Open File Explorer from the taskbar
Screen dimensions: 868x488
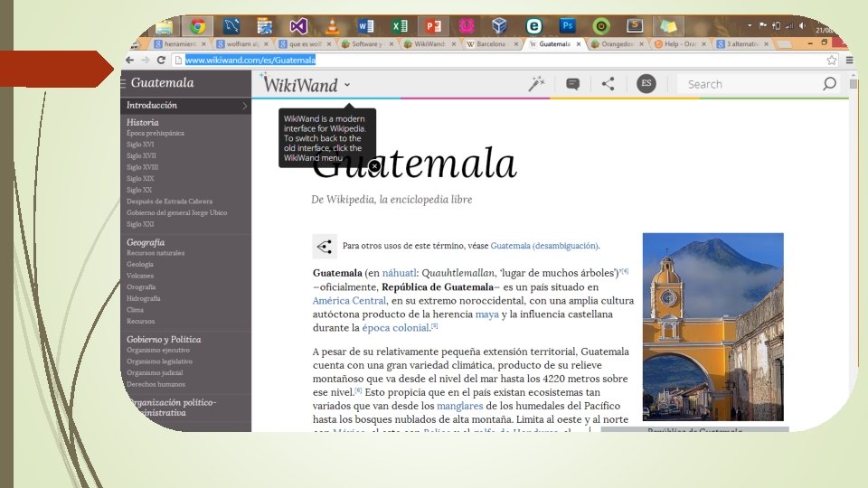click(164, 26)
